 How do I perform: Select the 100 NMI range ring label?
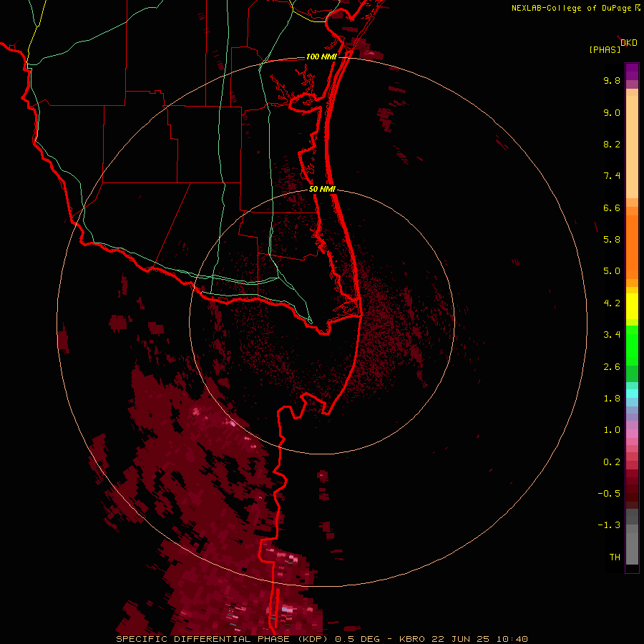[321, 57]
